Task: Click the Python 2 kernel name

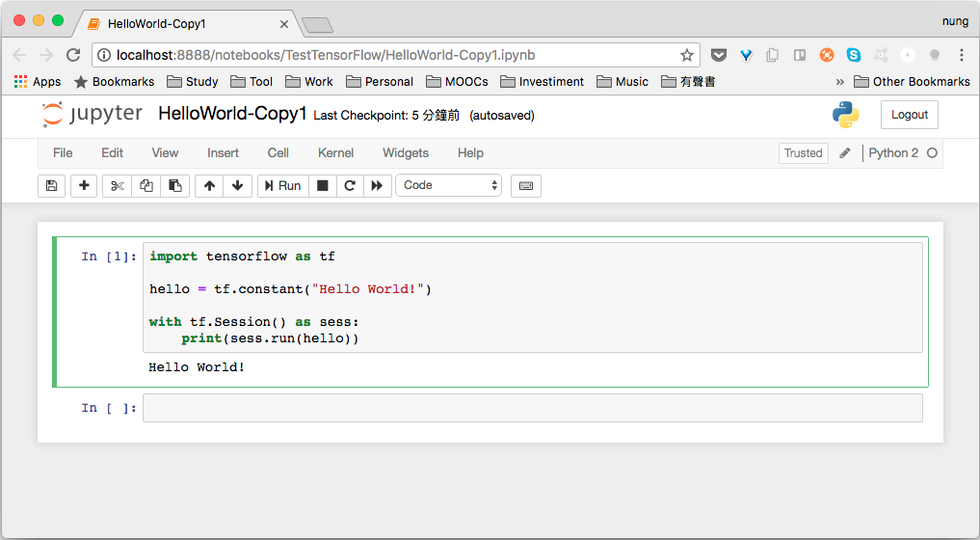Action: (x=893, y=153)
